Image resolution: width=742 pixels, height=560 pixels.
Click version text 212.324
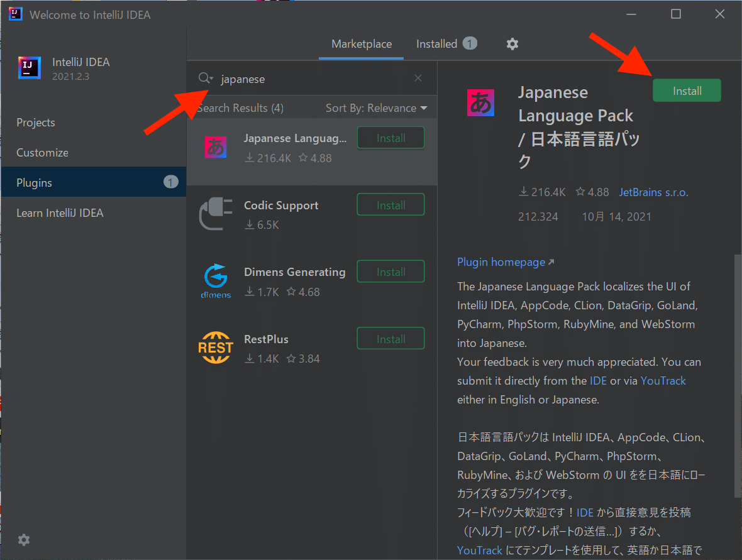click(538, 217)
